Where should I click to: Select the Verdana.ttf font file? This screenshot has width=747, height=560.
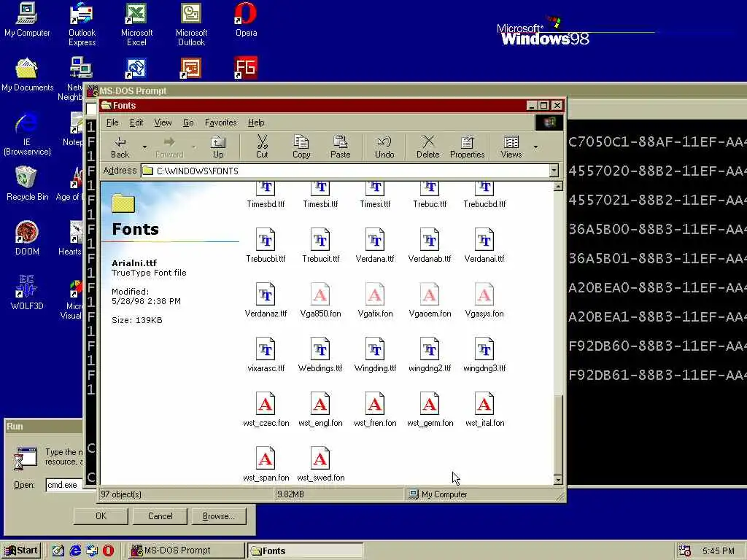coord(375,246)
